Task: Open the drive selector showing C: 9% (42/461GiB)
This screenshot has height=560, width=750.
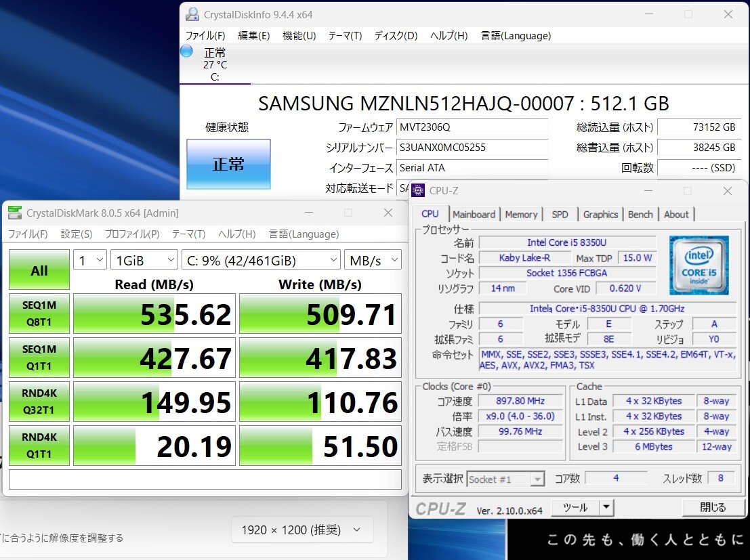Action: coord(261,260)
